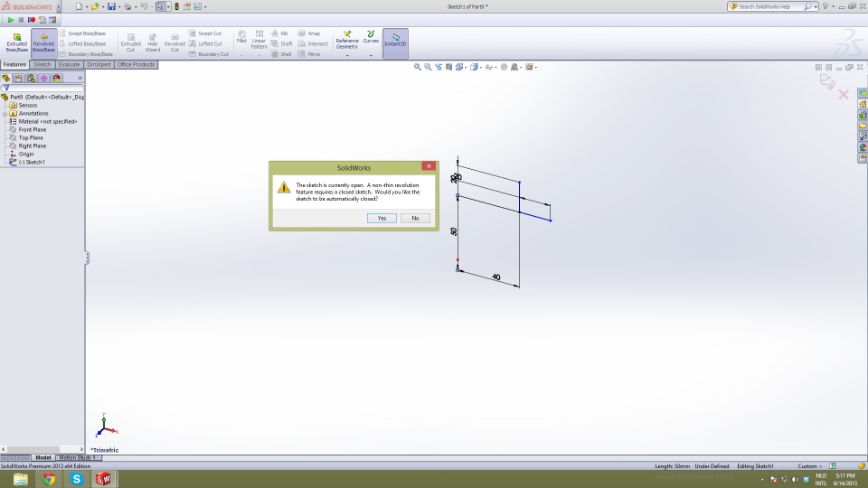Viewport: 868px width, 488px height.
Task: Open the DimXpertManager tab icon
Action: click(x=43, y=78)
